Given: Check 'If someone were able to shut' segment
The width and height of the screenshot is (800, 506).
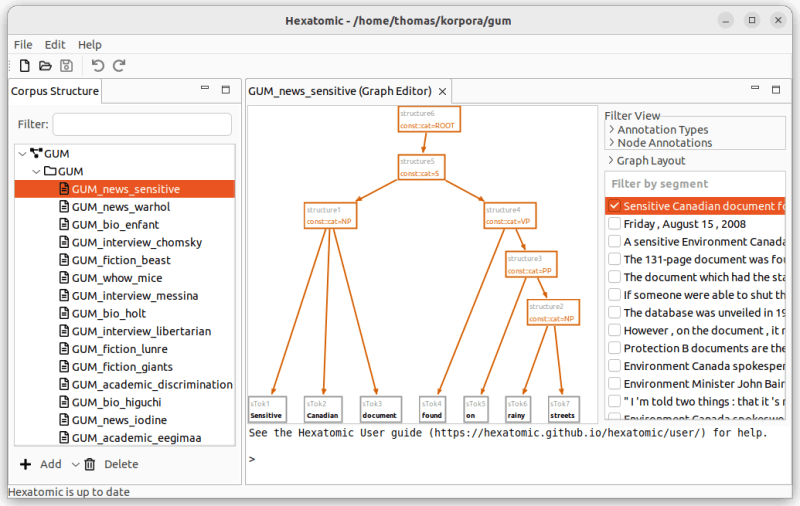Looking at the screenshot, I should point(614,295).
